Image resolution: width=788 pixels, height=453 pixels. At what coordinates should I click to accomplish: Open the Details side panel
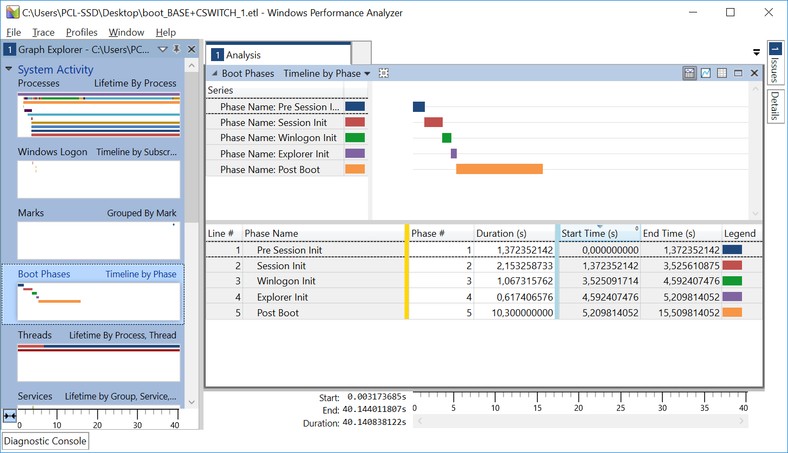point(775,106)
